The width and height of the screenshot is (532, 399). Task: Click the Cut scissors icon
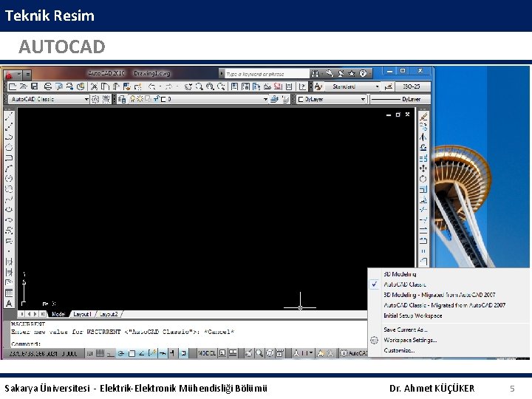(94, 87)
